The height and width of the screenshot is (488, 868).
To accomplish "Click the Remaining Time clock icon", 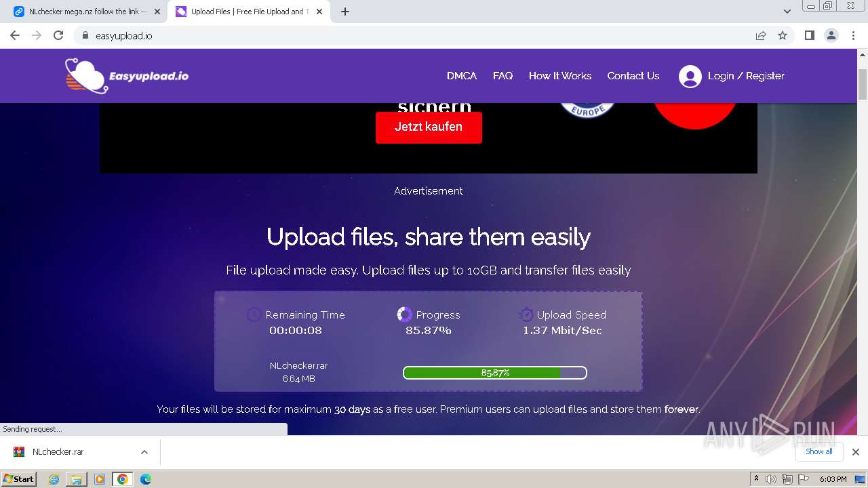I will (254, 314).
